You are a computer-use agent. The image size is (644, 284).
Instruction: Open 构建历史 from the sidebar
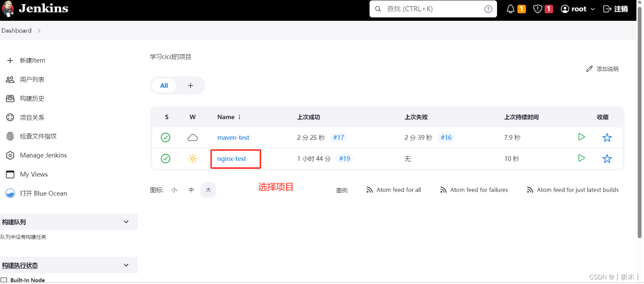coord(32,98)
